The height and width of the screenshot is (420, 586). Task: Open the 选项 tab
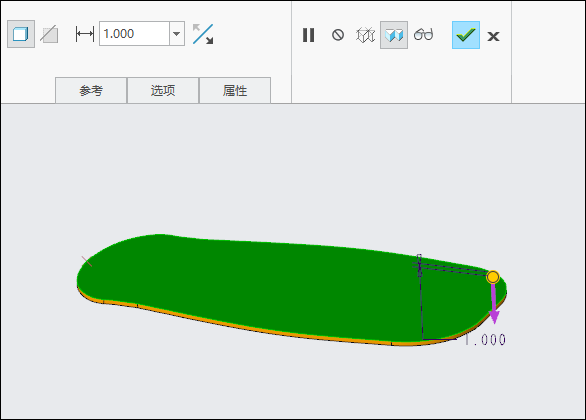pyautogui.click(x=163, y=90)
